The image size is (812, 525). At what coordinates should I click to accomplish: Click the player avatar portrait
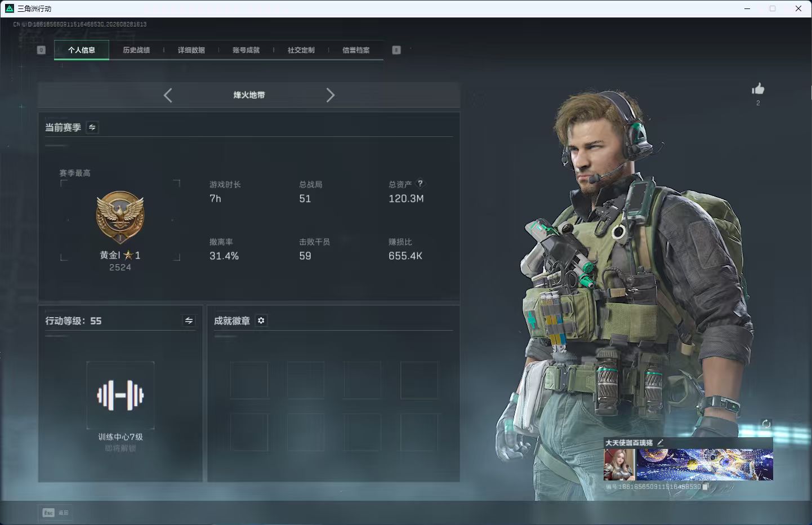[619, 465]
